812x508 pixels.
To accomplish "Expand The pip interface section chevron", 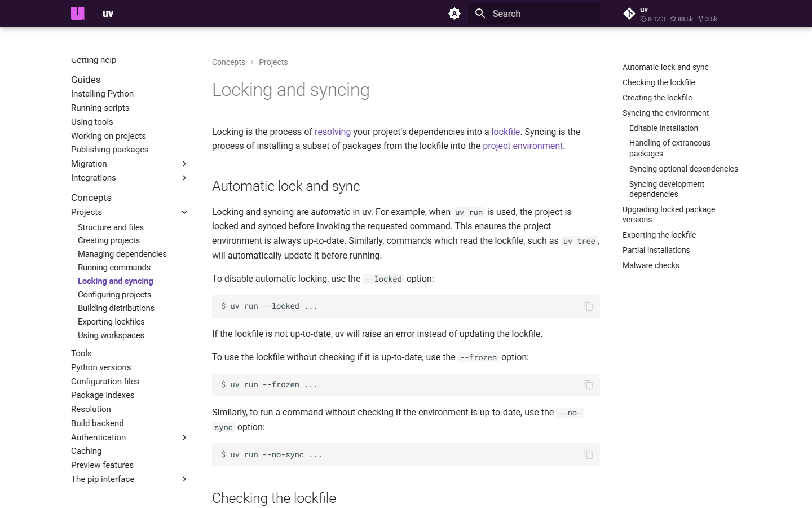I will click(x=184, y=479).
